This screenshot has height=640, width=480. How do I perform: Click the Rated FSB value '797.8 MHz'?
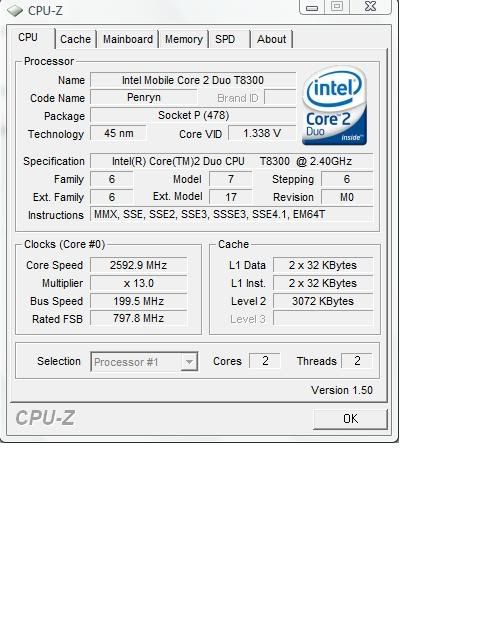(x=138, y=318)
